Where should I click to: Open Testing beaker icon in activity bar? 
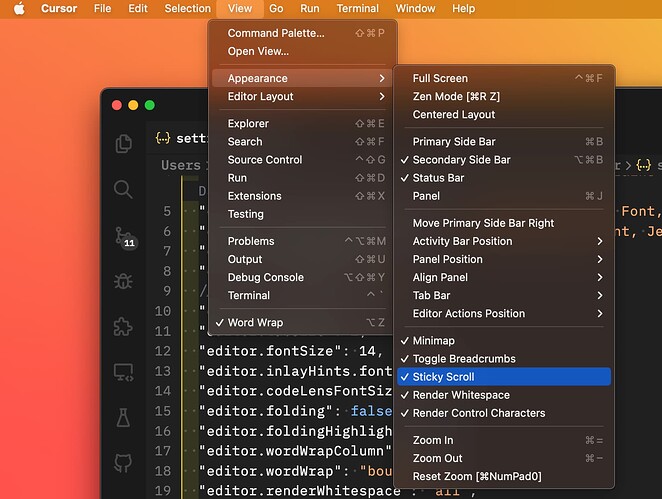(123, 418)
